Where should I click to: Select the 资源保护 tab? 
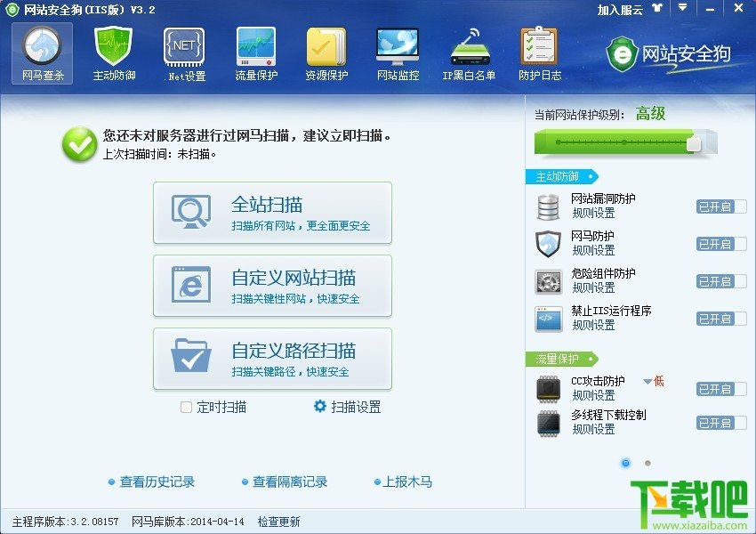tap(326, 53)
